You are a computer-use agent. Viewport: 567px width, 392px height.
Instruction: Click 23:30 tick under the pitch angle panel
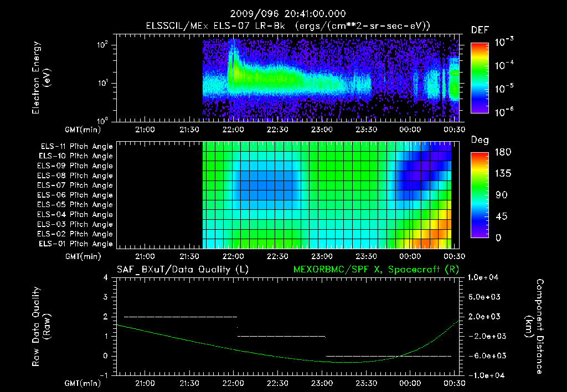[x=366, y=256]
